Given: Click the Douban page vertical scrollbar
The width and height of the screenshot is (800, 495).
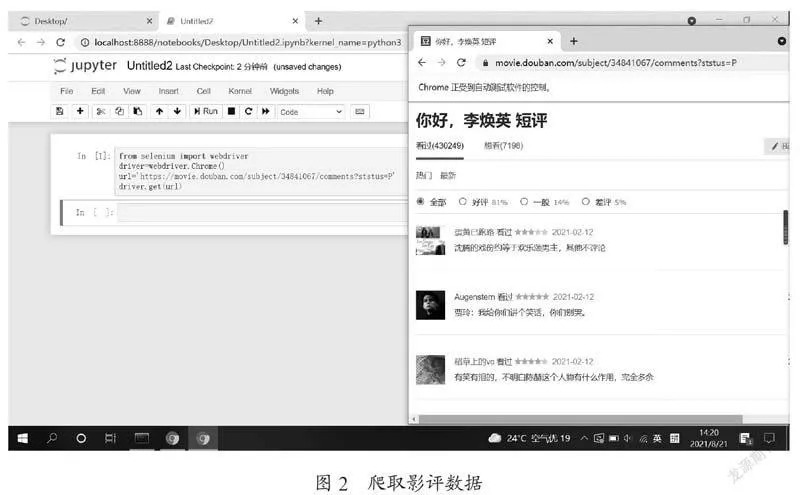Looking at the screenshot, I should point(785,227).
